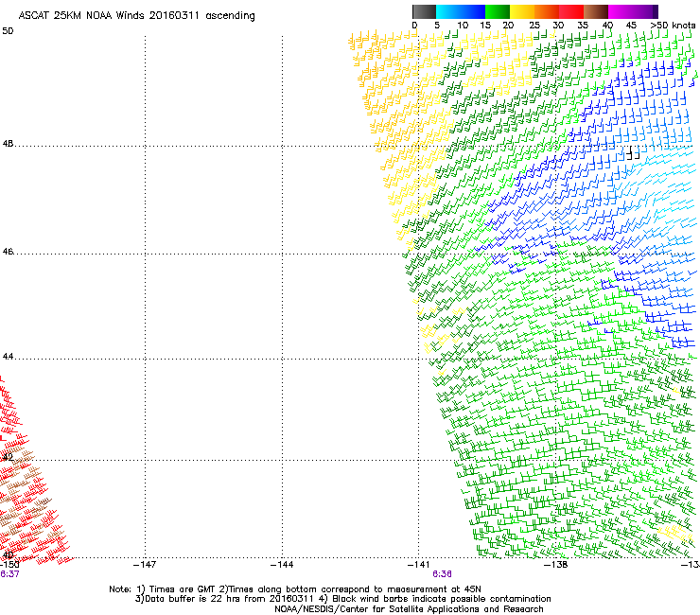Select the green 15-20 knots color segment
Screen dimensions: 700x615
point(498,11)
